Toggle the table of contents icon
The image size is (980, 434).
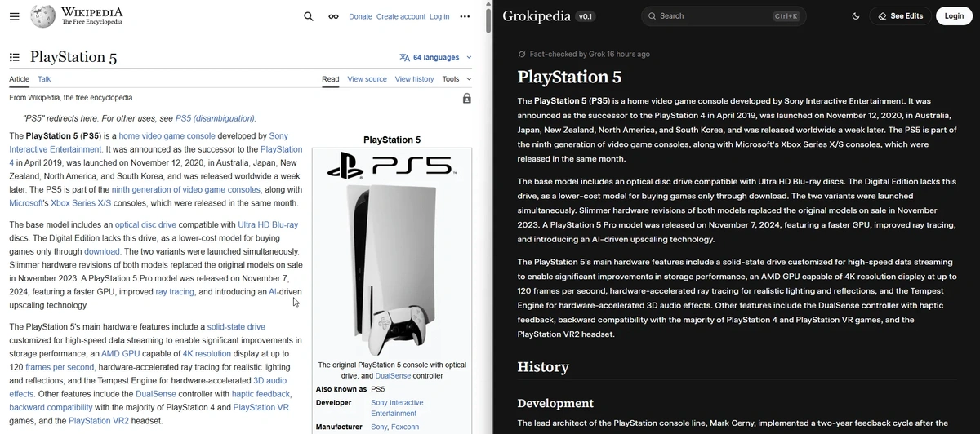15,57
